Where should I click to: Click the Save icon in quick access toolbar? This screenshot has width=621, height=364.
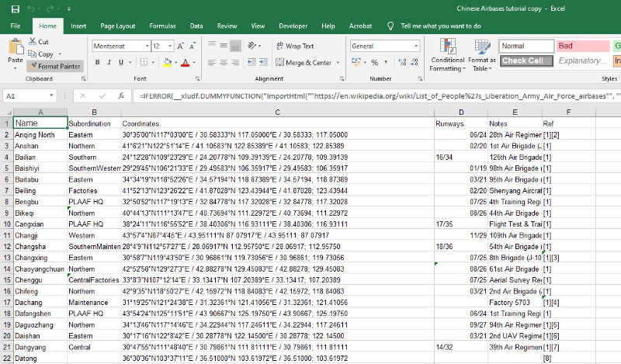[15, 9]
